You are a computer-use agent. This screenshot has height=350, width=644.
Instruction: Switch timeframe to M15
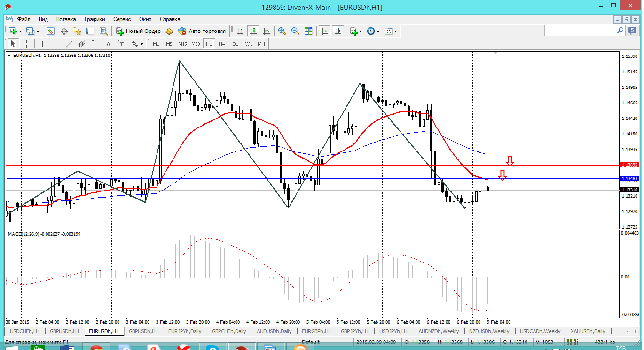[182, 44]
